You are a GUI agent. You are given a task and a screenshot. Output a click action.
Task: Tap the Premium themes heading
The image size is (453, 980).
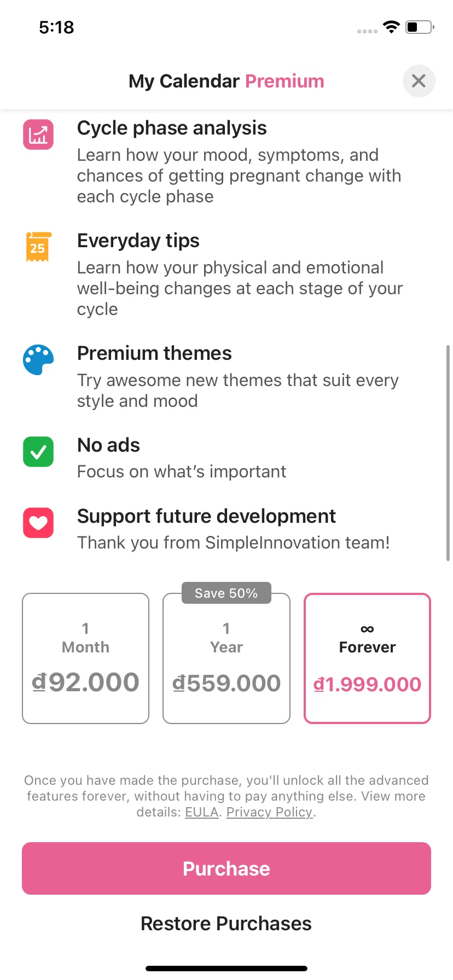(x=154, y=353)
